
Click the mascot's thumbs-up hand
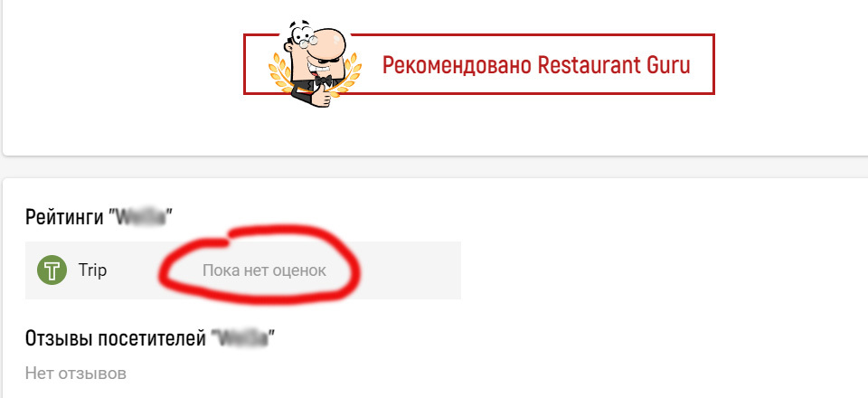pos(321,98)
